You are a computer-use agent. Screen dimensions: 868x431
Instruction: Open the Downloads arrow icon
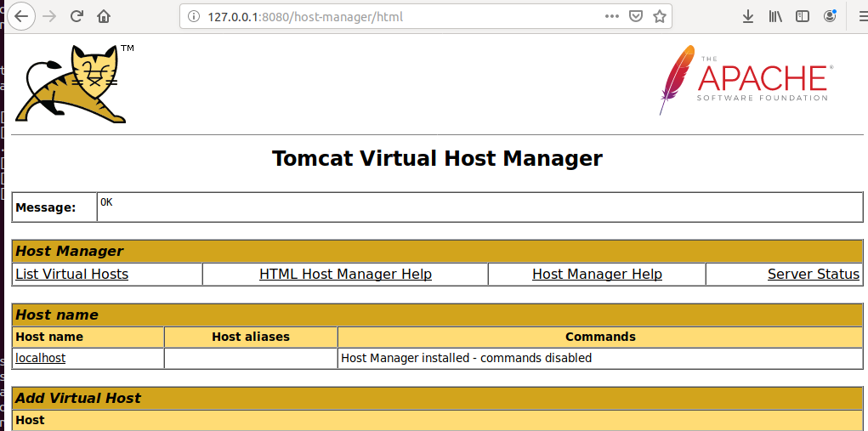748,17
